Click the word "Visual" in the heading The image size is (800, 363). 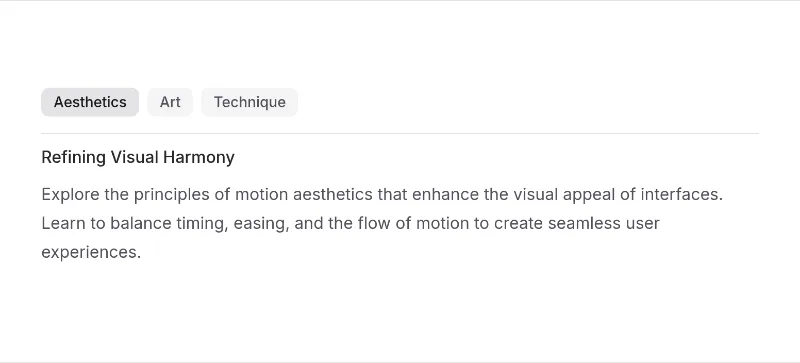point(135,157)
